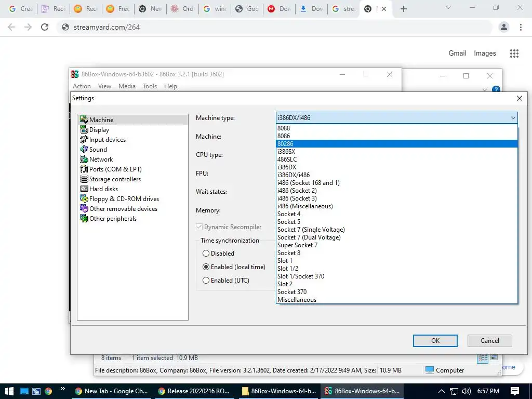Open Chrome profile avatar icon
Image resolution: width=532 pixels, height=399 pixels.
coord(504,27)
